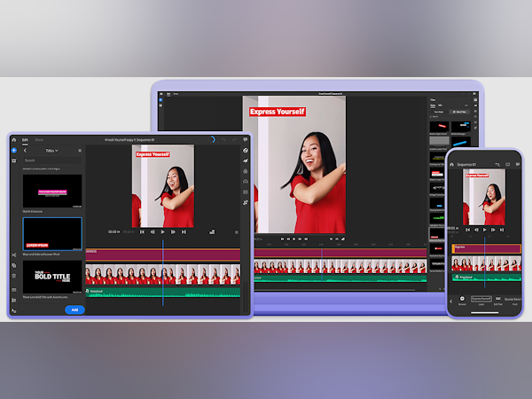The width and height of the screenshot is (532, 399).
Task: Select the green Knockout audio clip on tablet
Action: [x=163, y=293]
